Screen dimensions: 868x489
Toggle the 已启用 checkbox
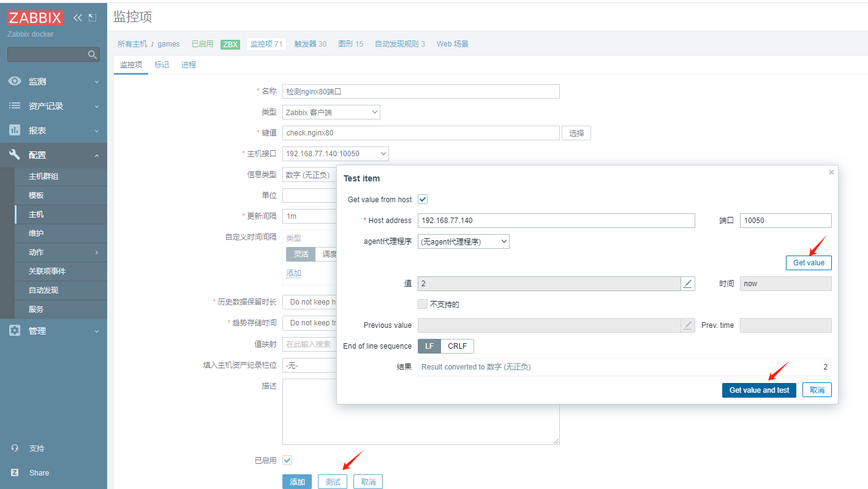(x=287, y=460)
